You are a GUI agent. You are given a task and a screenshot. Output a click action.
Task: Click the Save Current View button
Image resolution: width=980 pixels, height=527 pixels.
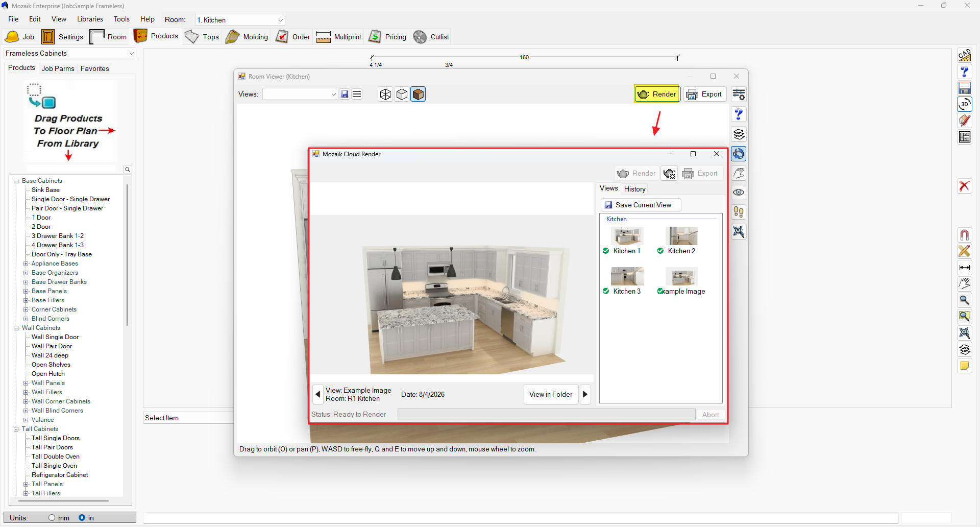pos(641,205)
